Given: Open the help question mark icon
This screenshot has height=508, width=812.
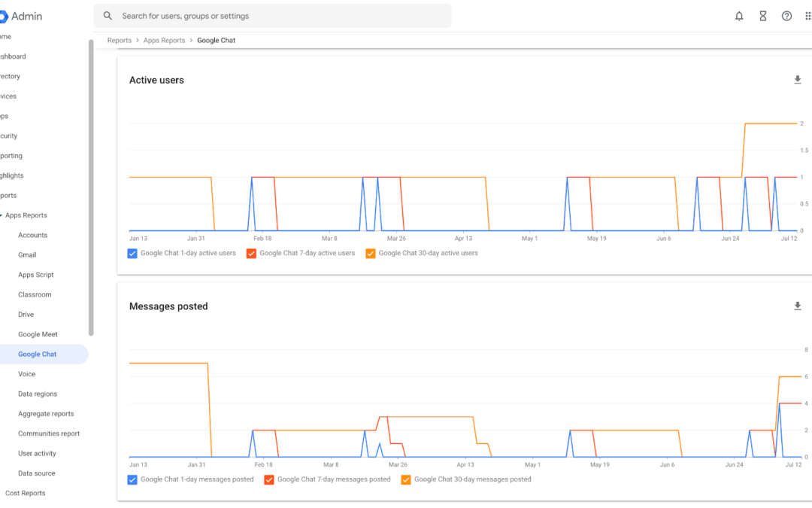Looking at the screenshot, I should pyautogui.click(x=786, y=16).
